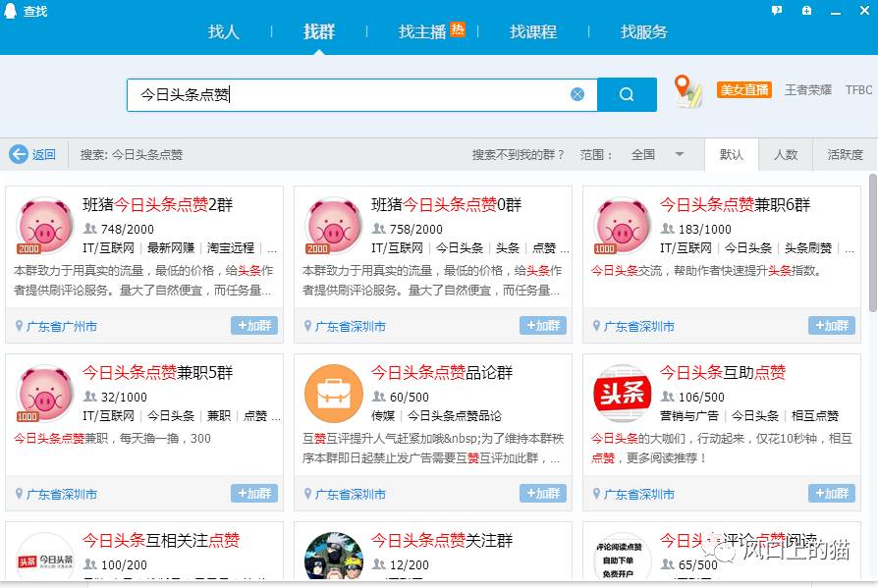The height and width of the screenshot is (588, 878).
Task: Switch to the 找主播 tab
Action: (x=419, y=31)
